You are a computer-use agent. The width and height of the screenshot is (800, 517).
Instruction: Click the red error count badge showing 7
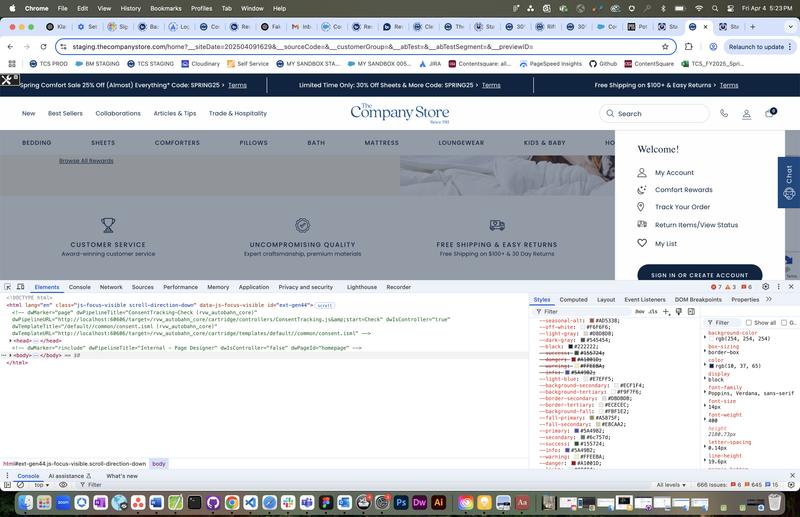(716, 287)
